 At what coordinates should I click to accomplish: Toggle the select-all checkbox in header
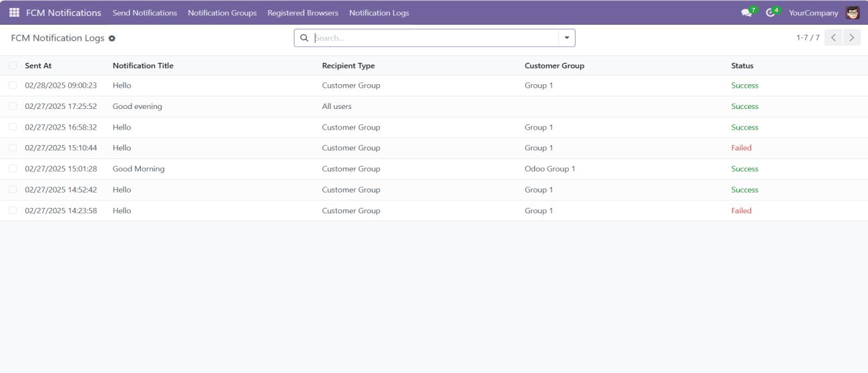pyautogui.click(x=13, y=66)
